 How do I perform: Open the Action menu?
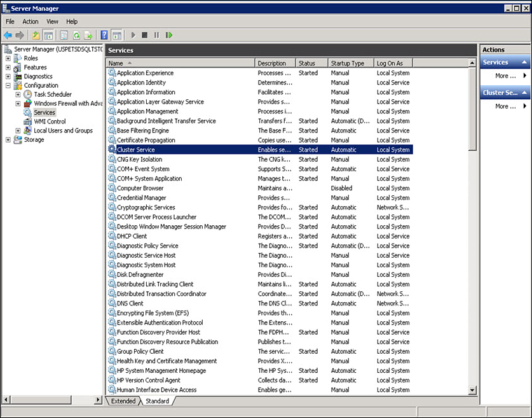(x=31, y=22)
